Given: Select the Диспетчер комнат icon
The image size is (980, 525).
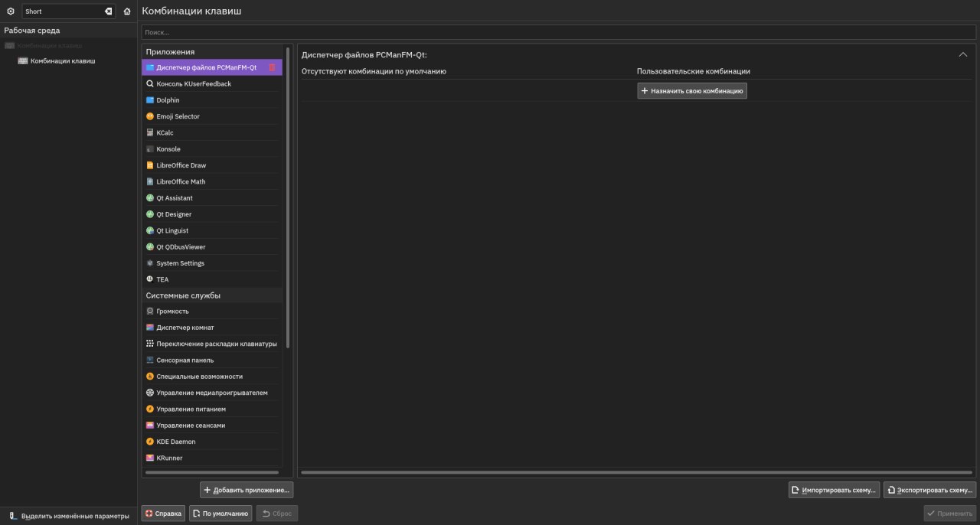Looking at the screenshot, I should (150, 328).
